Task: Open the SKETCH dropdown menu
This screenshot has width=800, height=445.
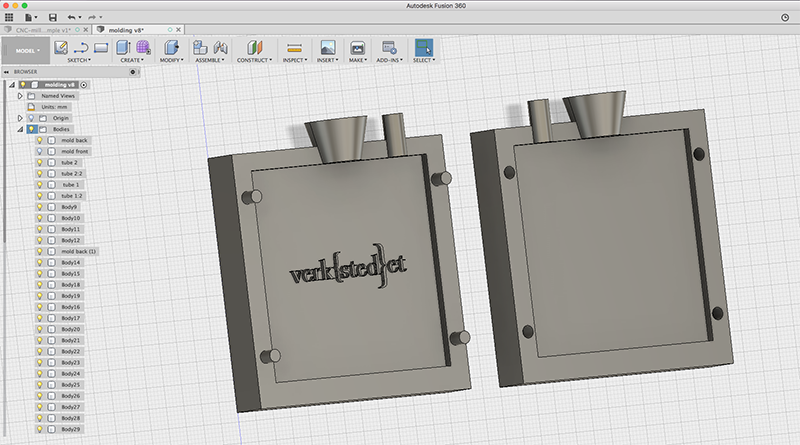Action: 79,60
